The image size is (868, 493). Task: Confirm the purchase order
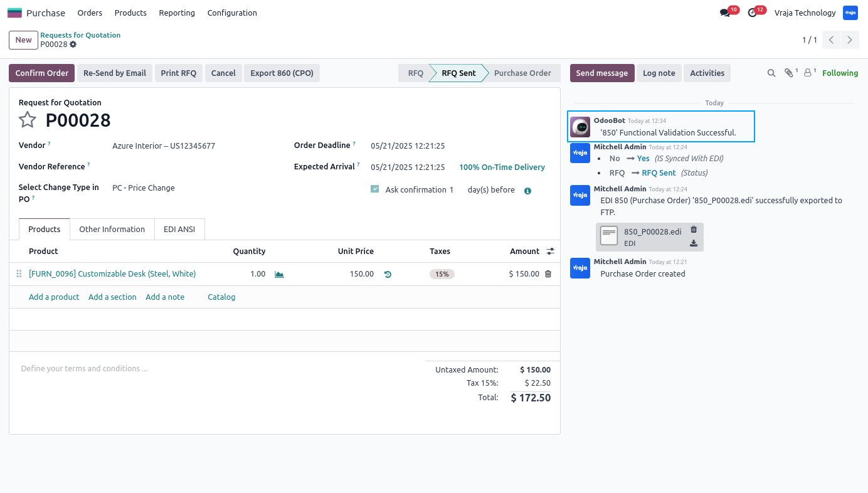[42, 73]
